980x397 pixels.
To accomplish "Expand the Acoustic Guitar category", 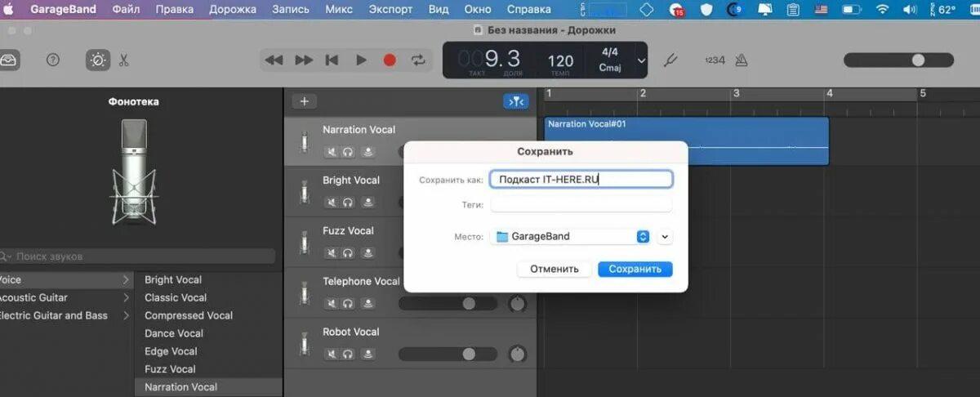I will (65, 297).
